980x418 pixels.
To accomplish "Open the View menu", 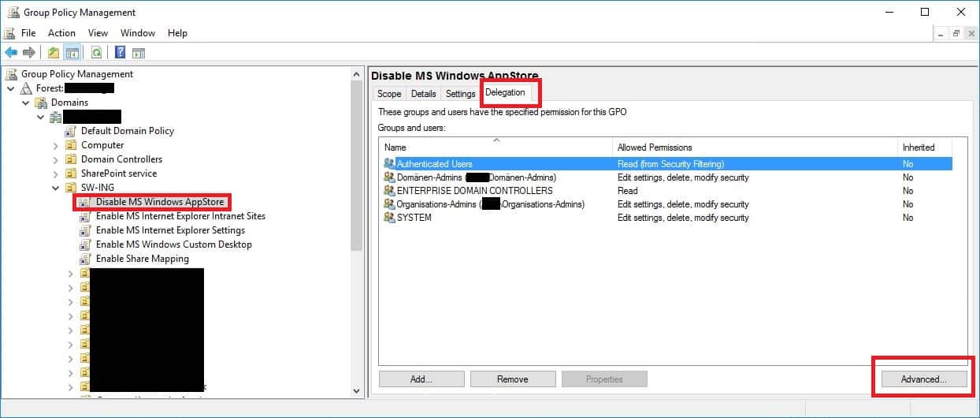I will (x=98, y=33).
